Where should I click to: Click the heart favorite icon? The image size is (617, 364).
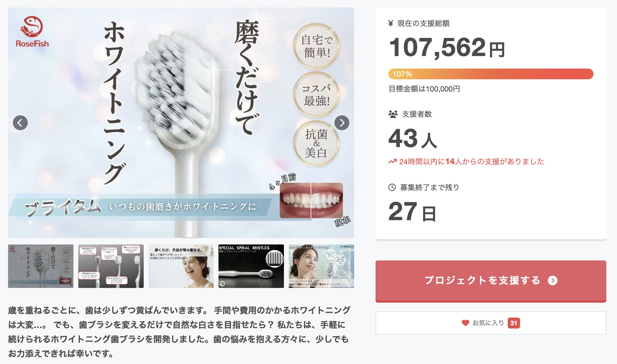tap(465, 323)
